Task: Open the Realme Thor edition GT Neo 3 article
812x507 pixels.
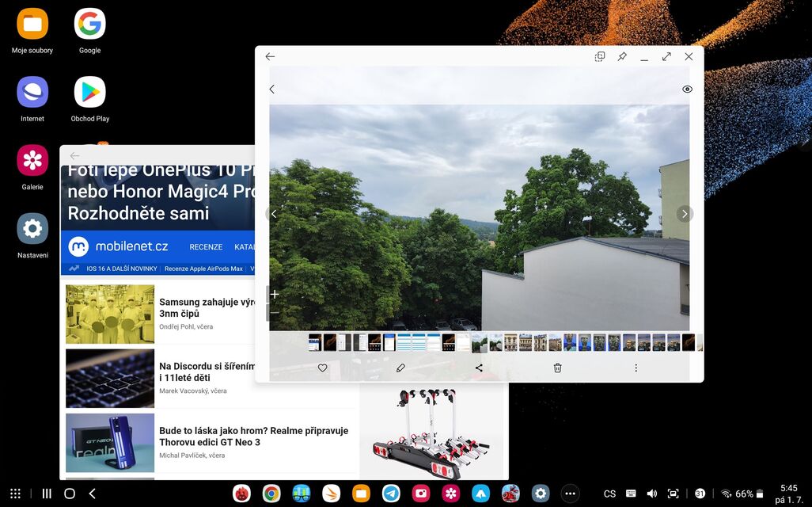Action: (253, 436)
